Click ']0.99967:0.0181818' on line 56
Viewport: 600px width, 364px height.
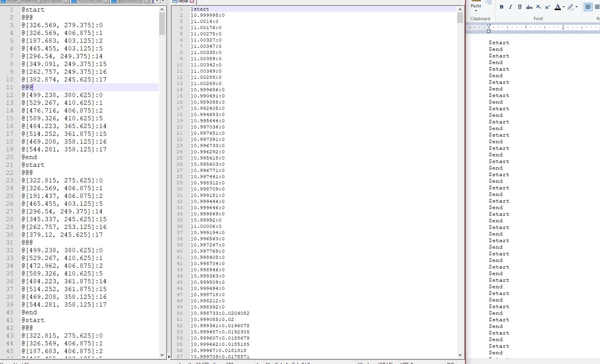click(218, 350)
